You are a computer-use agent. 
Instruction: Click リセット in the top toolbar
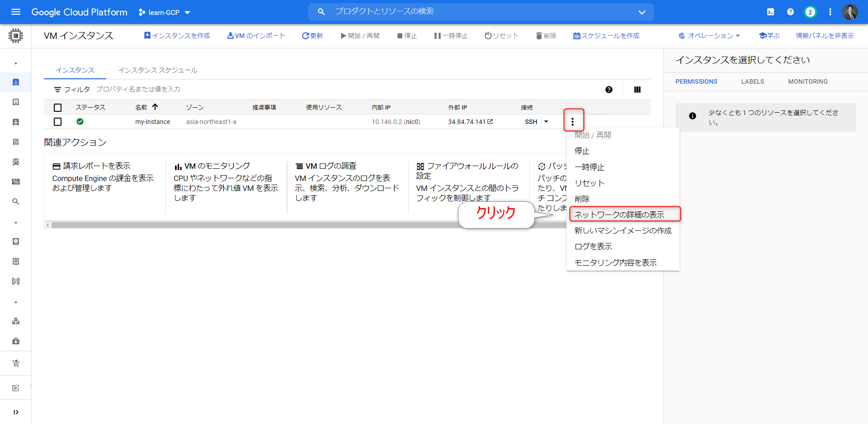(501, 36)
